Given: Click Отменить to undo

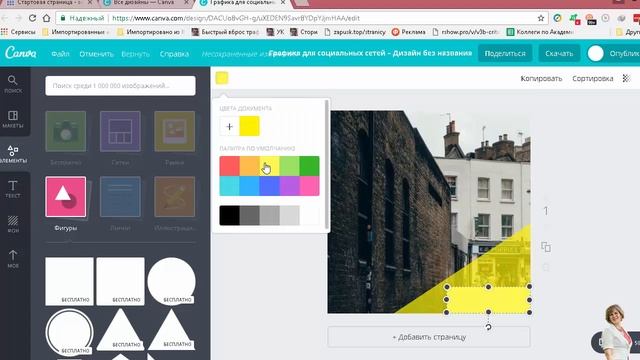Looking at the screenshot, I should pyautogui.click(x=96, y=53).
